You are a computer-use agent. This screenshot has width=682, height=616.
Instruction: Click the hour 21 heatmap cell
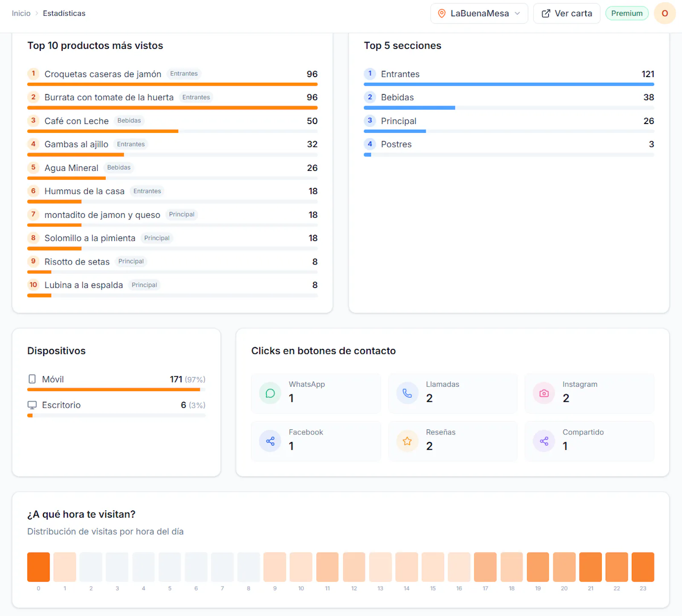point(590,567)
